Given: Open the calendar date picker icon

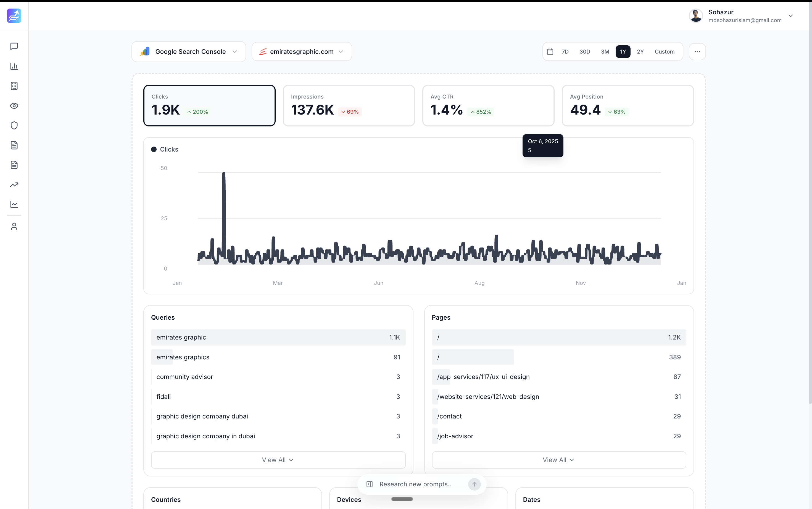Looking at the screenshot, I should (x=550, y=52).
